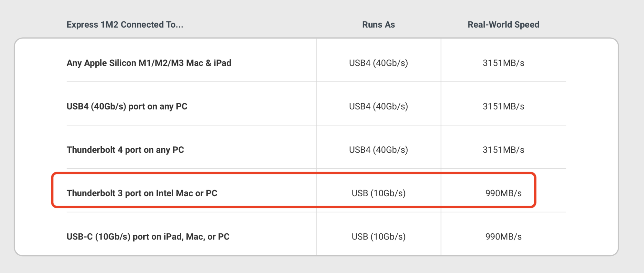This screenshot has width=644, height=273.
Task: Click the speed value for USB4 port PC row
Action: click(x=503, y=106)
